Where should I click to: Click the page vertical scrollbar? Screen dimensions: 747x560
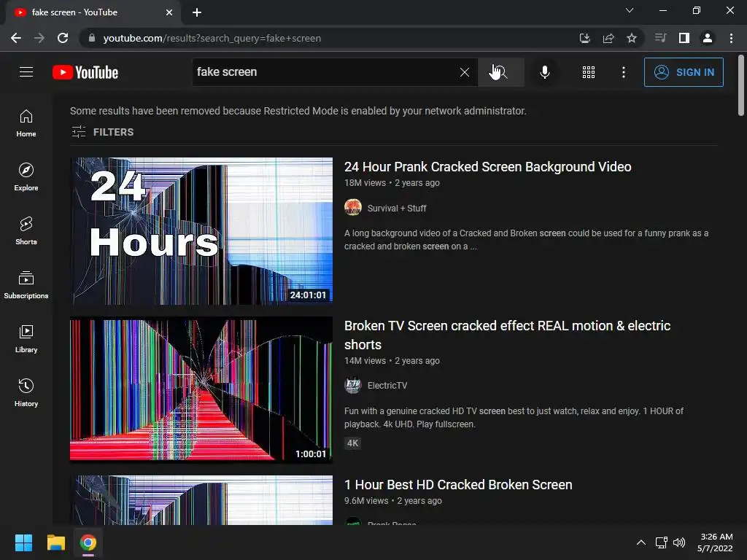pos(741,86)
